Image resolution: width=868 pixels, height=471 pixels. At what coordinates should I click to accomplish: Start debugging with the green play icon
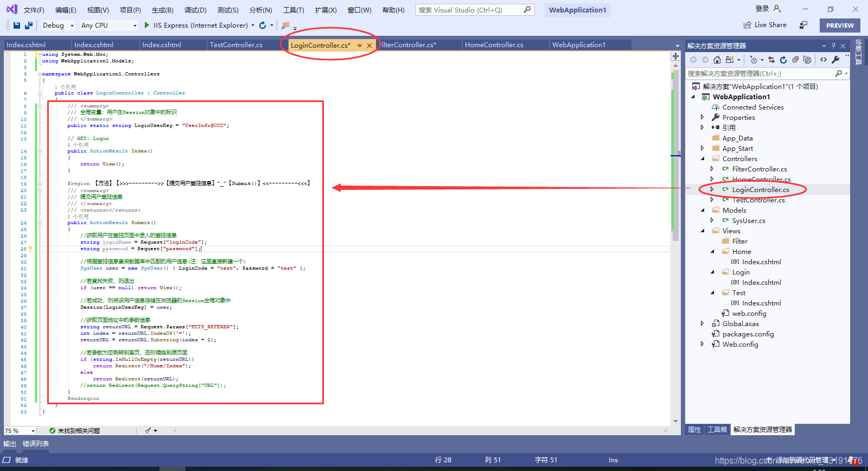[x=147, y=25]
